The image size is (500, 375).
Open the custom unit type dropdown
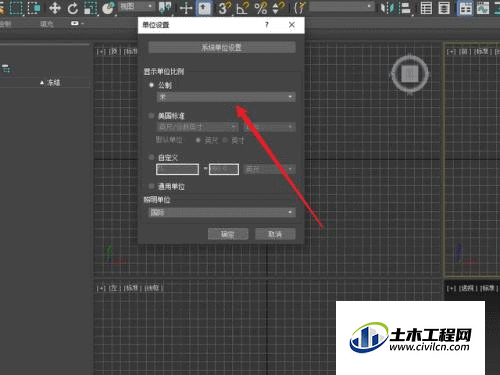pyautogui.click(x=269, y=169)
